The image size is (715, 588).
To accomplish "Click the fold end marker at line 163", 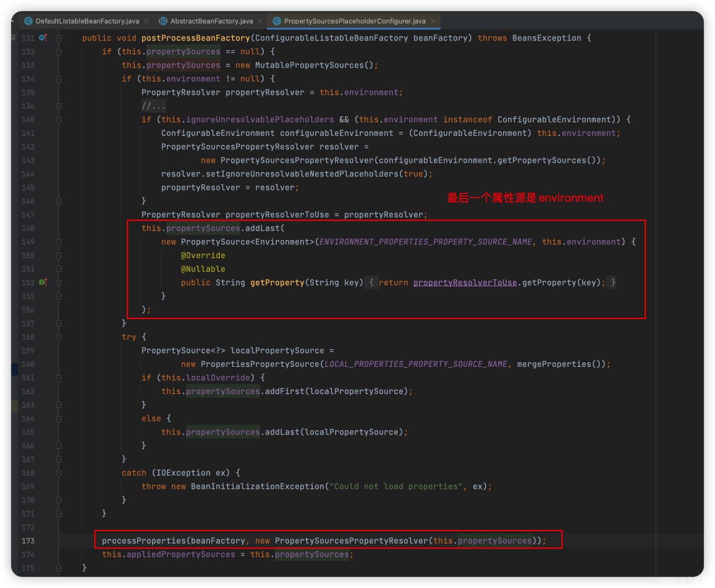I will 59,405.
